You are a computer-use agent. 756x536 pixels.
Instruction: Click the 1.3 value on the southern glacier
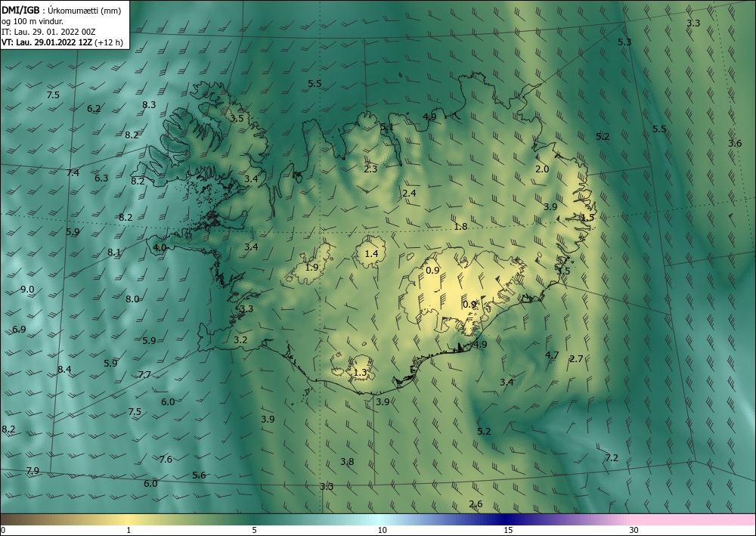(360, 373)
